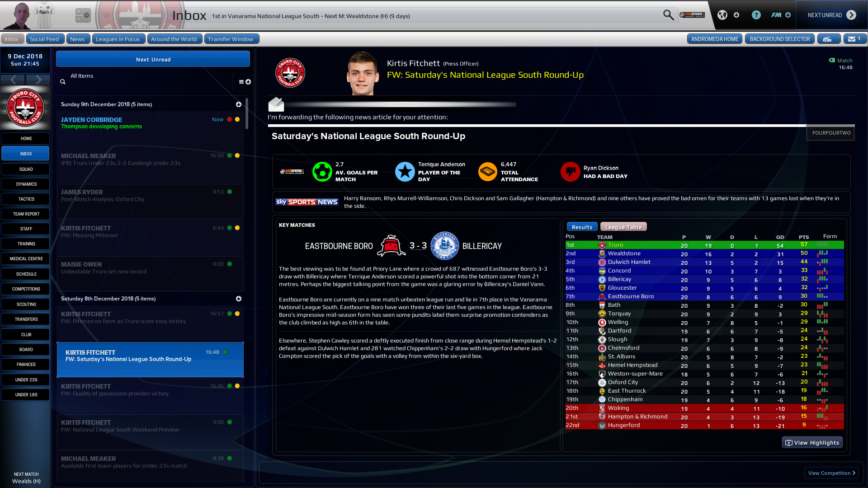Click the average goals football icon
This screenshot has width=868, height=488.
pos(322,172)
